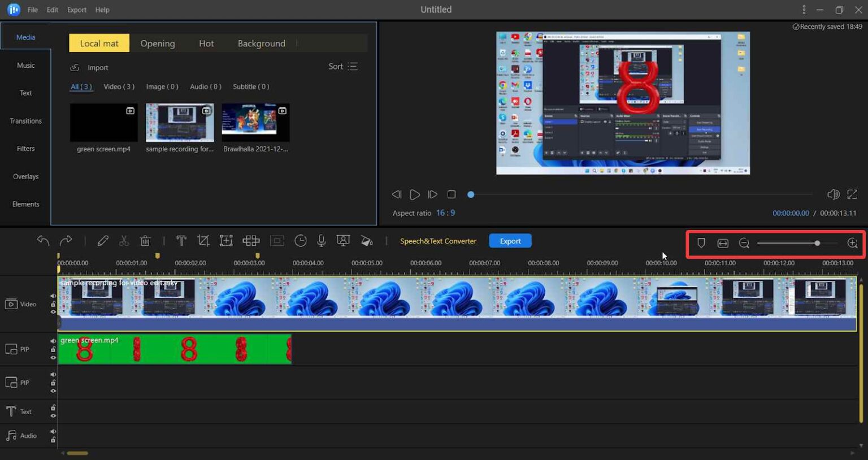Click the blue Export button
This screenshot has width=868, height=460.
(510, 241)
